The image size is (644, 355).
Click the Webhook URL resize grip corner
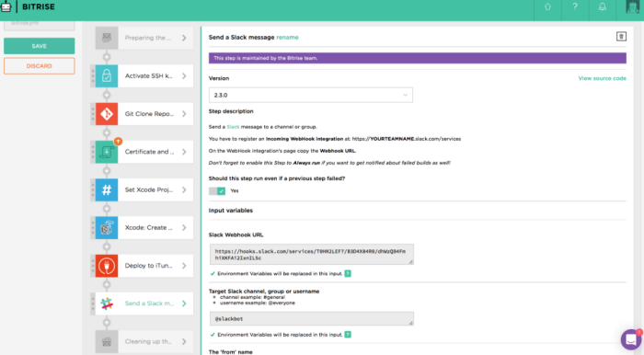click(x=410, y=262)
